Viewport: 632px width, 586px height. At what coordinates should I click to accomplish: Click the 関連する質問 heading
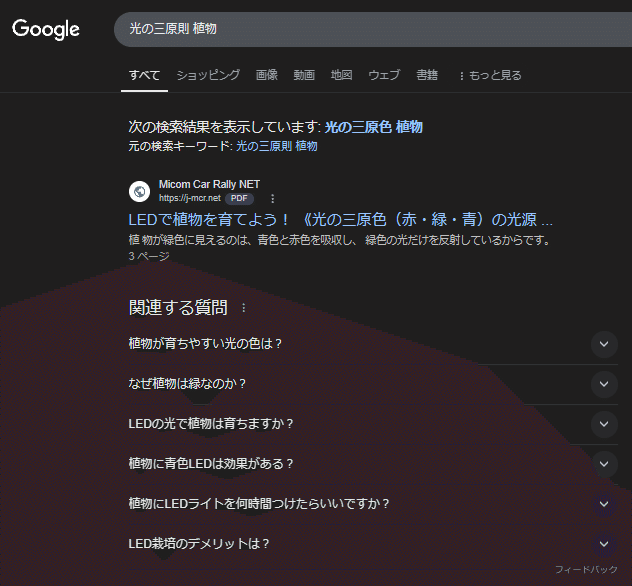[x=178, y=307]
